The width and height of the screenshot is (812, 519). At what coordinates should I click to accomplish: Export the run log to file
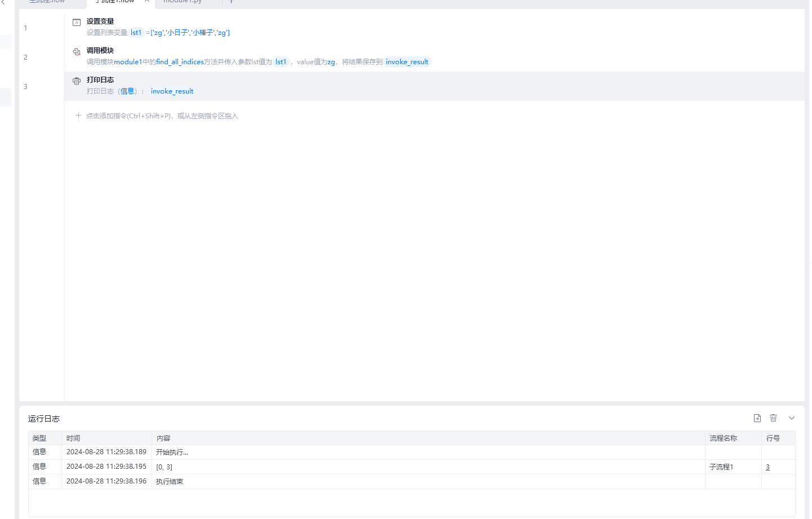pos(757,418)
